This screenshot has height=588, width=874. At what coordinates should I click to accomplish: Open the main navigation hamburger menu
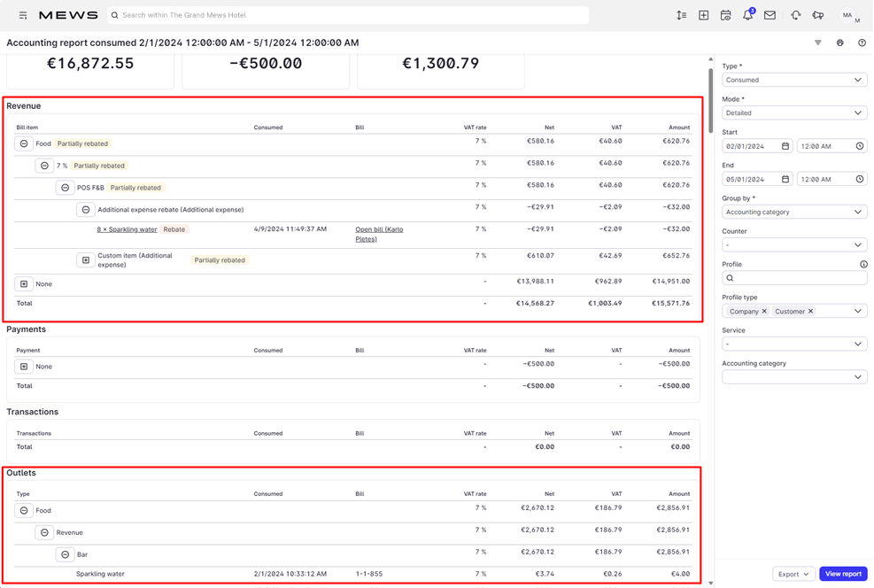[22, 14]
